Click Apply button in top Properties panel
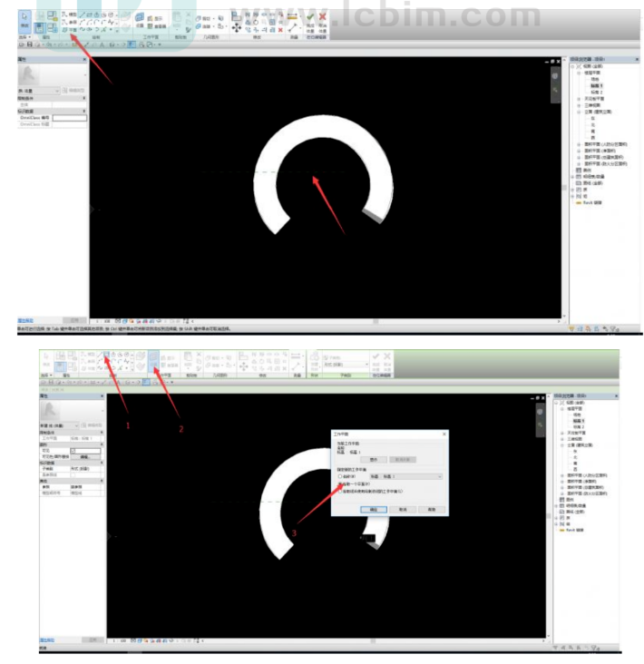Image resolution: width=644 pixels, height=664 pixels. (74, 320)
